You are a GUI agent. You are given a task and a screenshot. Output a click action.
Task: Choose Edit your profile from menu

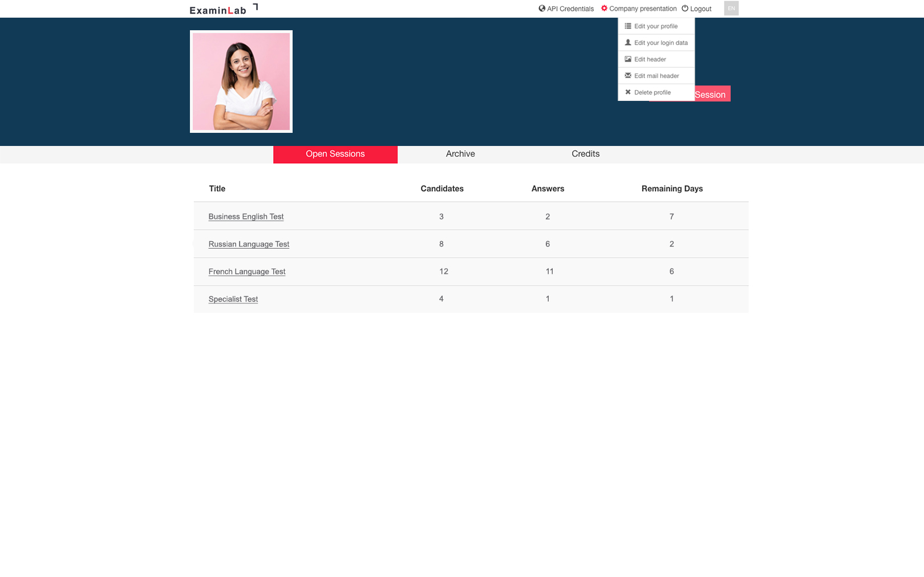[x=656, y=26]
